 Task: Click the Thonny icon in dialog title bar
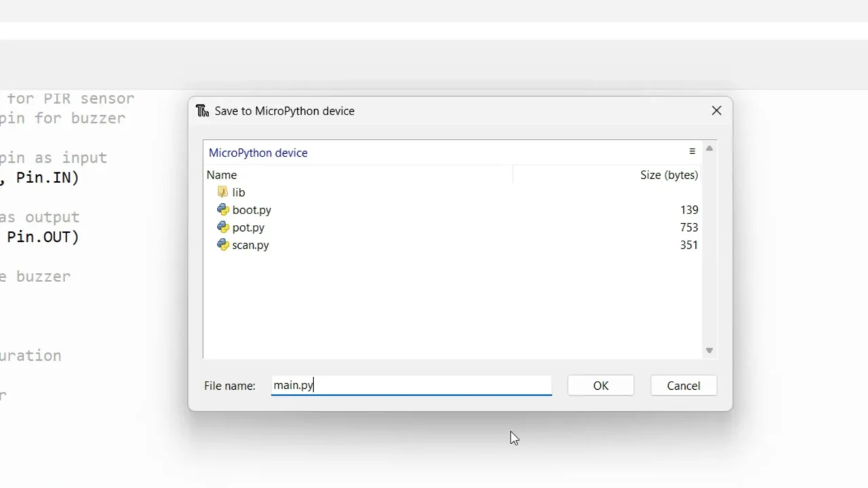click(x=202, y=110)
